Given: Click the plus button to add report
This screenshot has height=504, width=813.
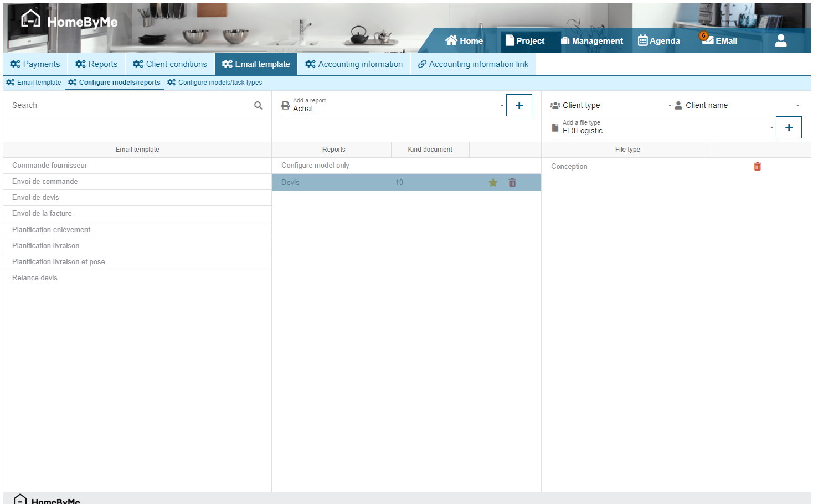Looking at the screenshot, I should point(519,105).
